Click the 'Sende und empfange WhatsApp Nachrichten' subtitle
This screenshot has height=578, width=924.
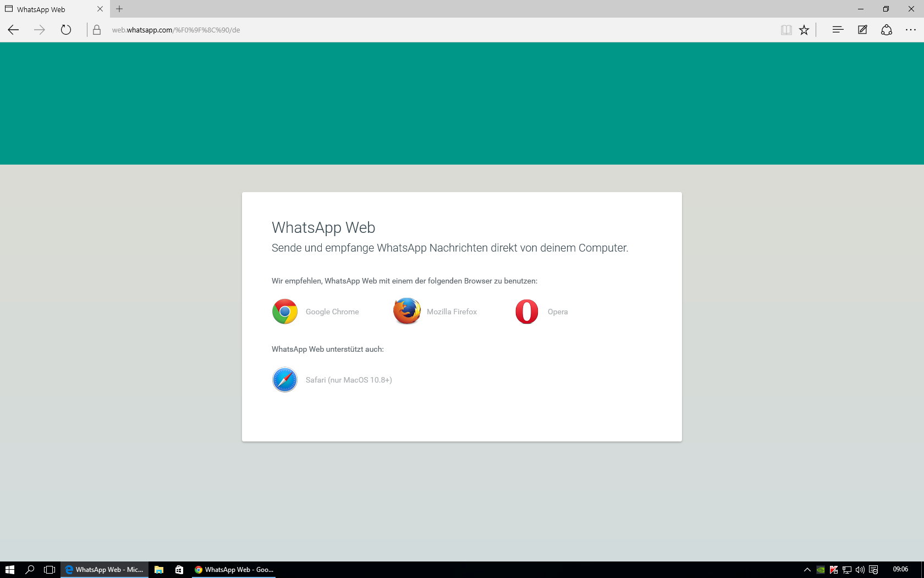click(450, 248)
